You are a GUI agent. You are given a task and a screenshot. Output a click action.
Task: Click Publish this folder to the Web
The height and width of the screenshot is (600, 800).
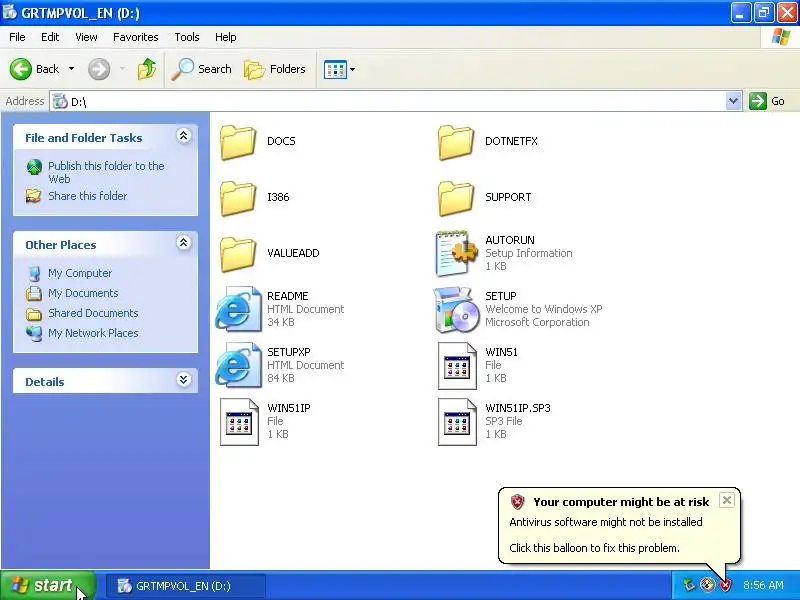pyautogui.click(x=106, y=172)
